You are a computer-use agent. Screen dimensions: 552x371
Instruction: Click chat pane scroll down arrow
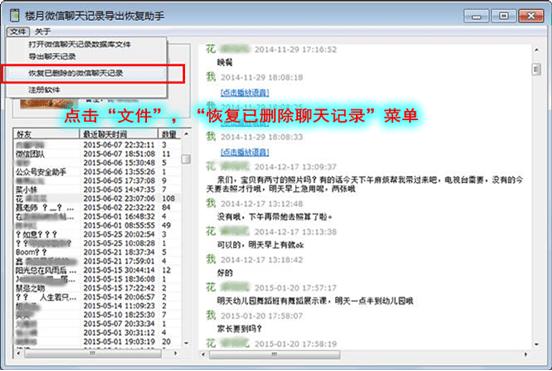point(536,344)
